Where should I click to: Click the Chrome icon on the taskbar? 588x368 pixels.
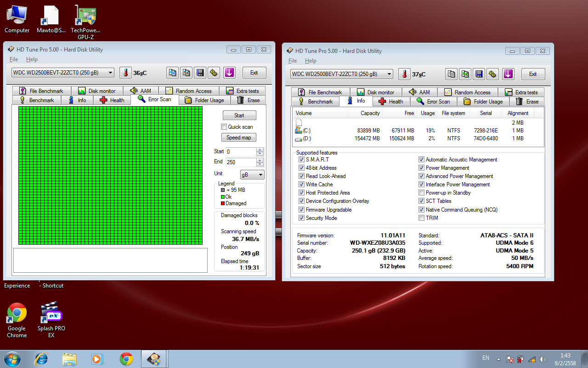(126, 359)
